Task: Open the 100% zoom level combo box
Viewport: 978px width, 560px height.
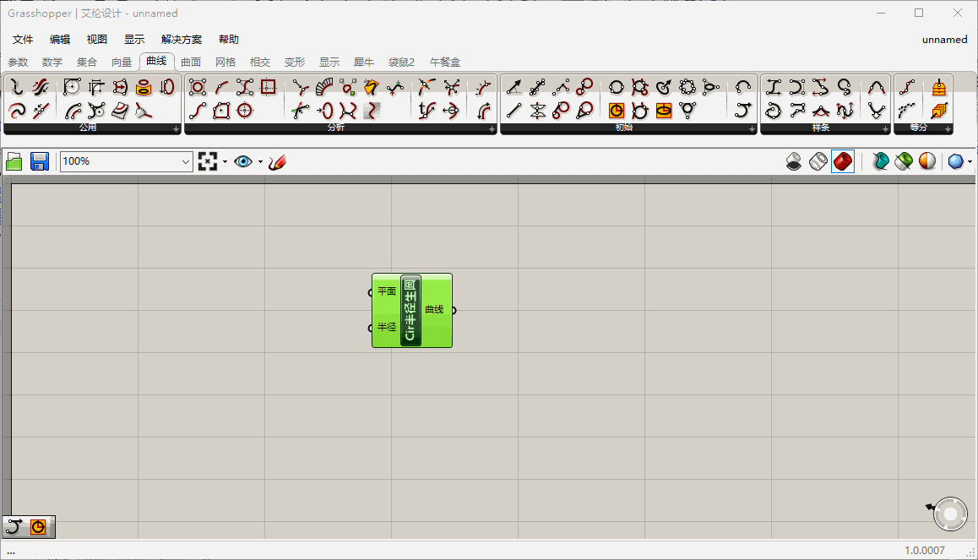Action: point(125,161)
